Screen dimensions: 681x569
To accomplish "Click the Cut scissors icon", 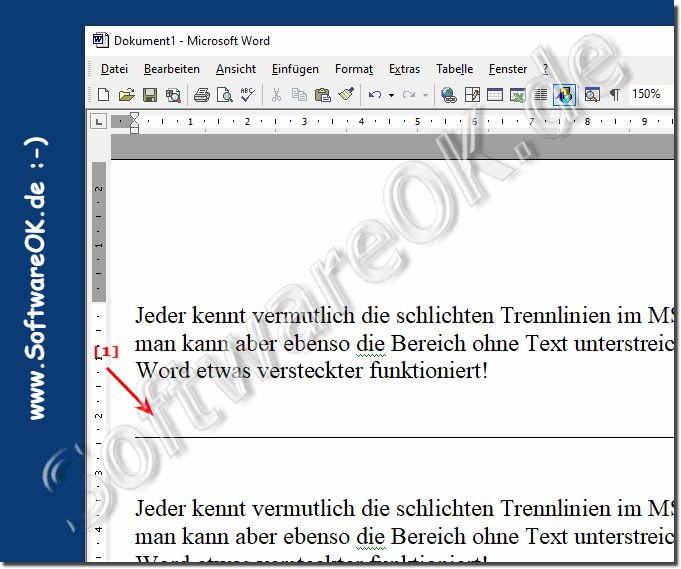I will coord(276,94).
